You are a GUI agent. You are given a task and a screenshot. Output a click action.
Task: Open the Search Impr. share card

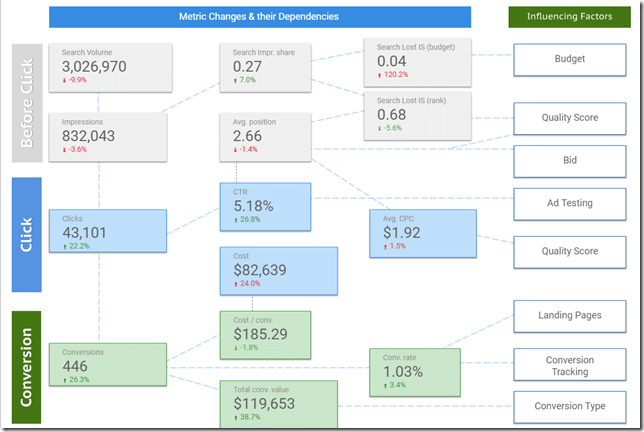(265, 66)
